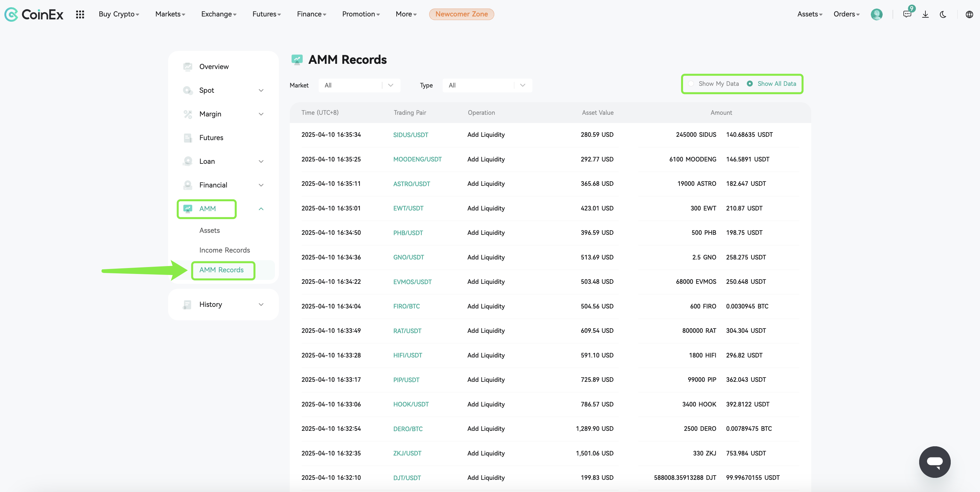Click the 588008.35913288 DJT amount
Image resolution: width=980 pixels, height=492 pixels.
685,478
